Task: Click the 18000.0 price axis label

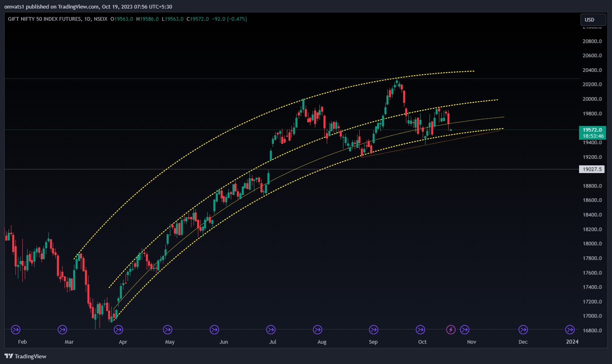Action: pyautogui.click(x=592, y=243)
